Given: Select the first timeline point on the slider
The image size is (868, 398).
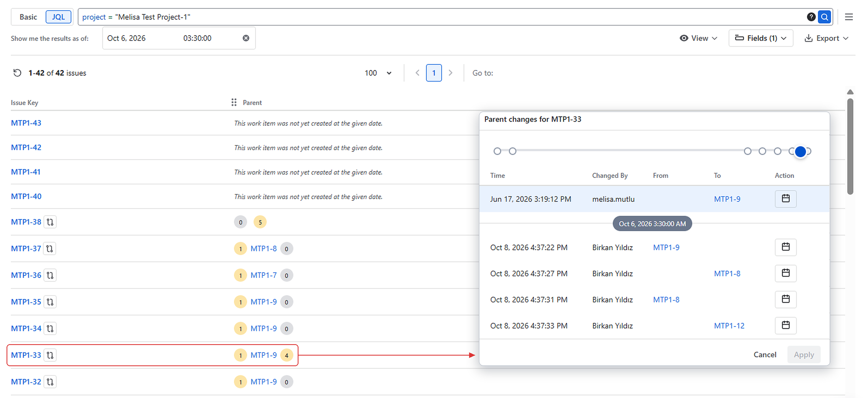Looking at the screenshot, I should (x=497, y=151).
